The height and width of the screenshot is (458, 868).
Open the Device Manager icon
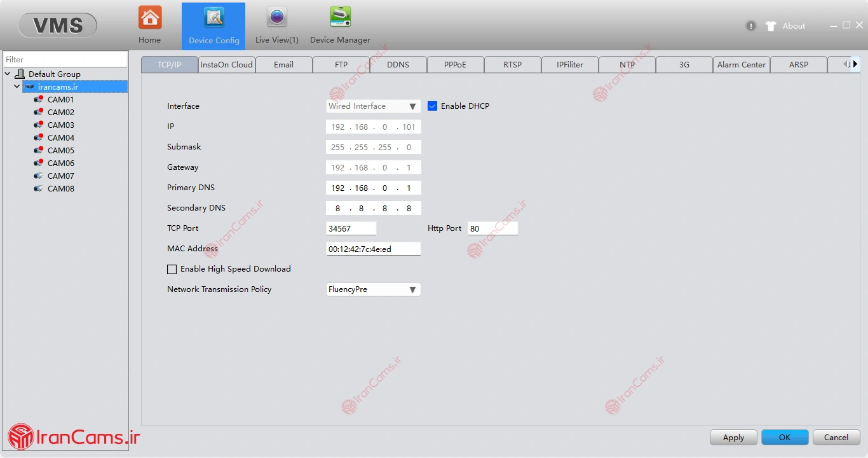pos(341,17)
